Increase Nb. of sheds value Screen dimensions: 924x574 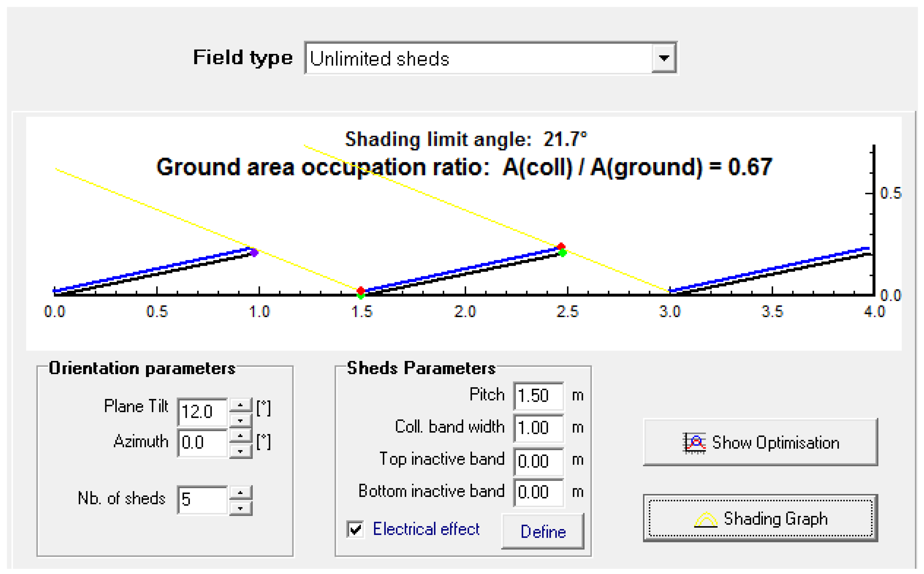click(240, 492)
